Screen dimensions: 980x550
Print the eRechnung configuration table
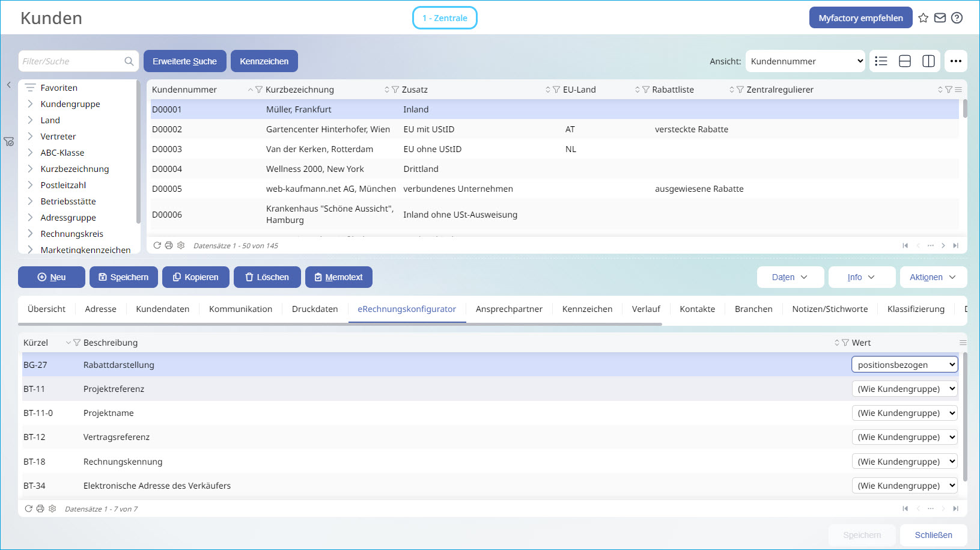[x=40, y=509]
